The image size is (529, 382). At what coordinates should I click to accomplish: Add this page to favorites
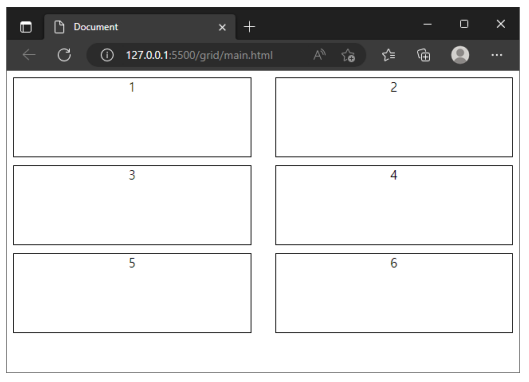pyautogui.click(x=348, y=55)
